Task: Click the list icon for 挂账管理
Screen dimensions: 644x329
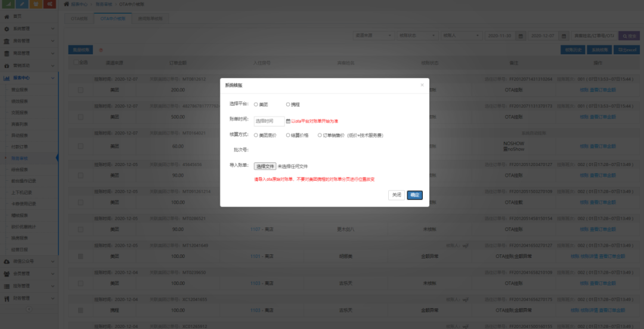Action: pyautogui.click(x=7, y=286)
